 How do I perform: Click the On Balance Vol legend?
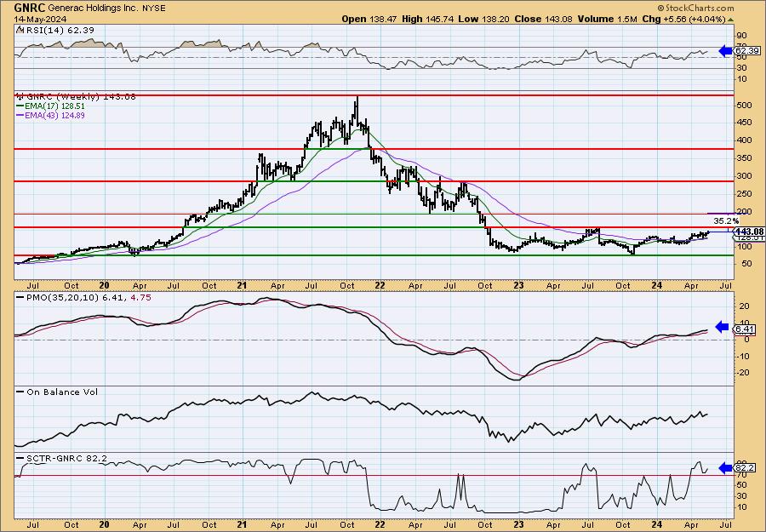(62, 392)
